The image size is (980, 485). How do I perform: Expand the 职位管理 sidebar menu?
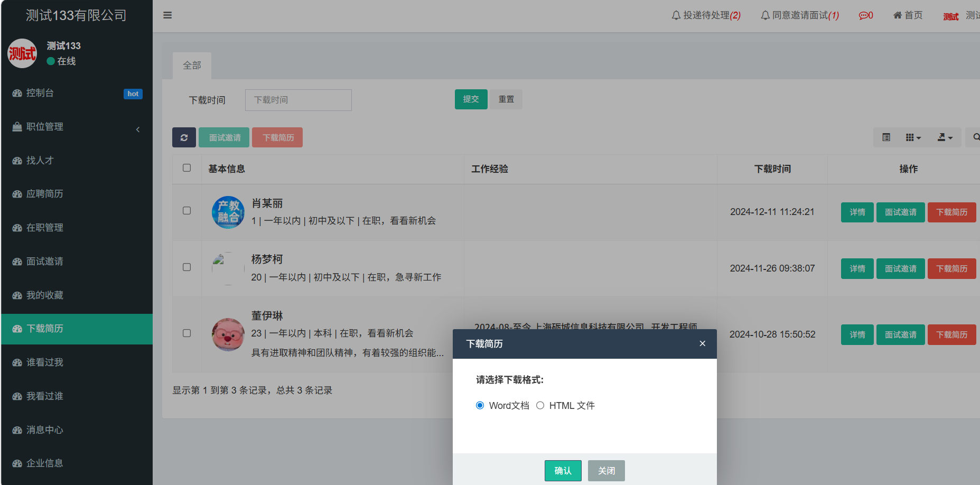point(77,127)
